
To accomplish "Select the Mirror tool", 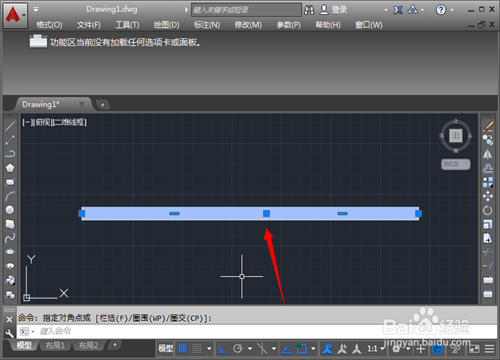I will 488,154.
